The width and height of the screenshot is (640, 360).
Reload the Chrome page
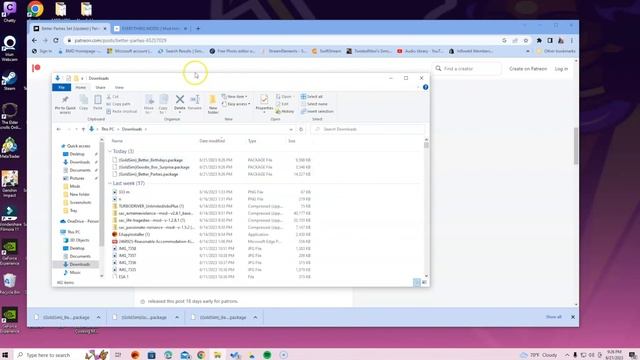56,40
